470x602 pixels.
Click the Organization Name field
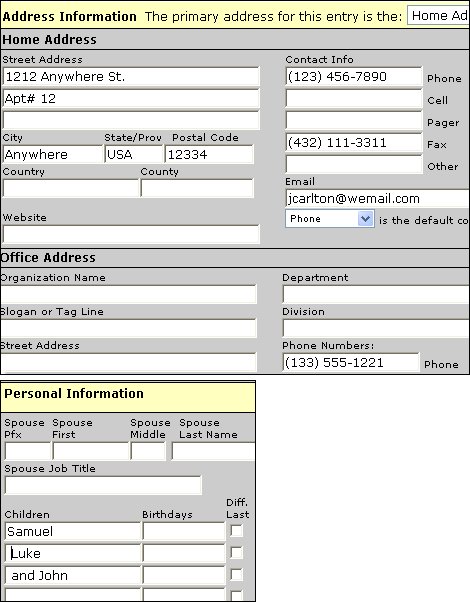point(128,294)
